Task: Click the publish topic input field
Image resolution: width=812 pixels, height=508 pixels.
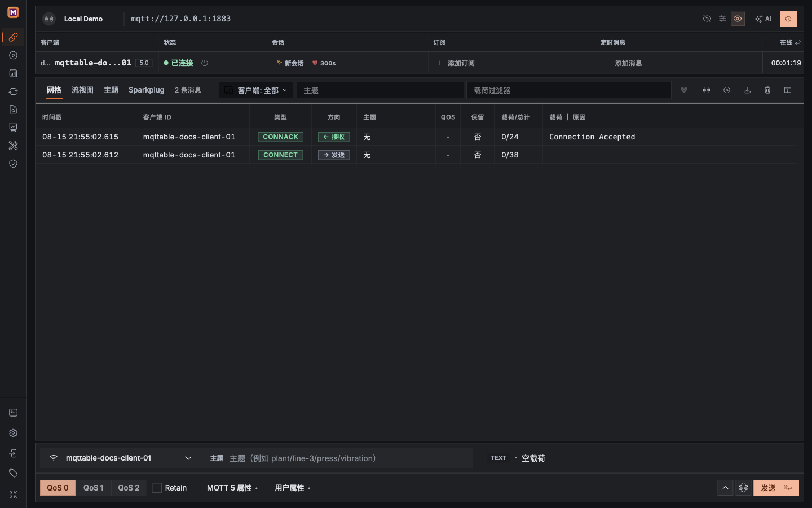Action: 337,458
